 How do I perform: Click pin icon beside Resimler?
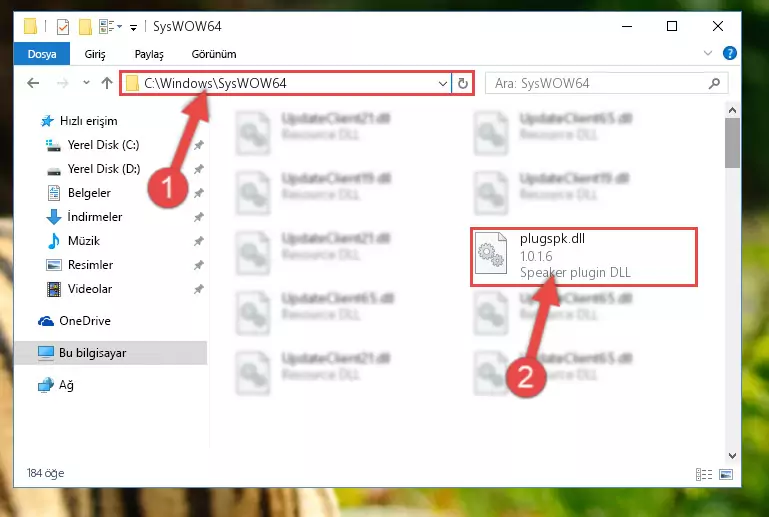pos(199,265)
